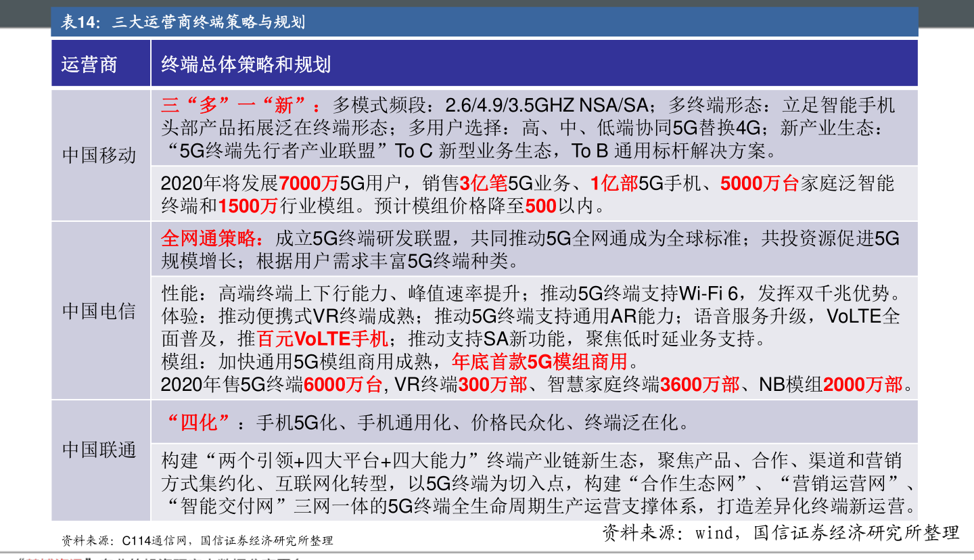Viewport: 974px width, 560px height.
Task: Click the red 三"多"一"新" heading
Action: pyautogui.click(x=242, y=106)
